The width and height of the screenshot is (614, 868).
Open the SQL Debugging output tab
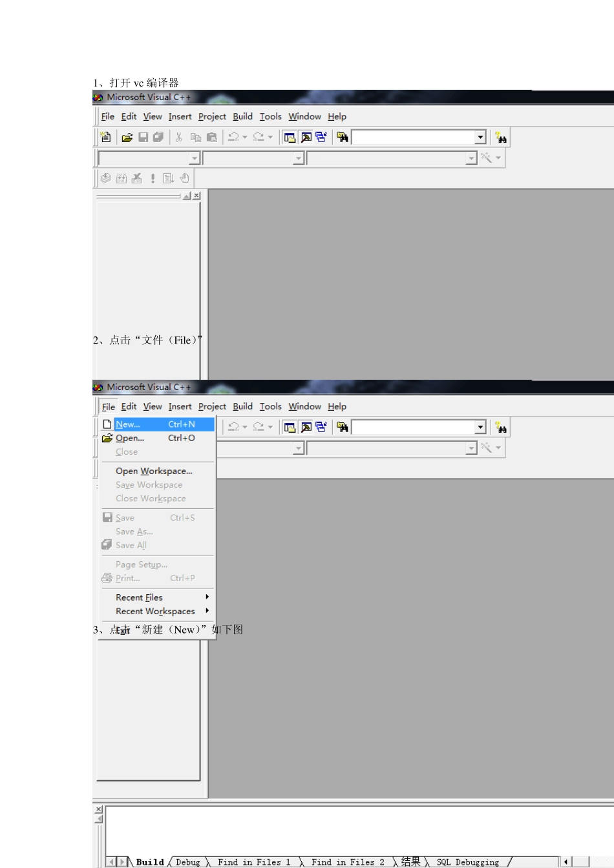click(x=468, y=862)
